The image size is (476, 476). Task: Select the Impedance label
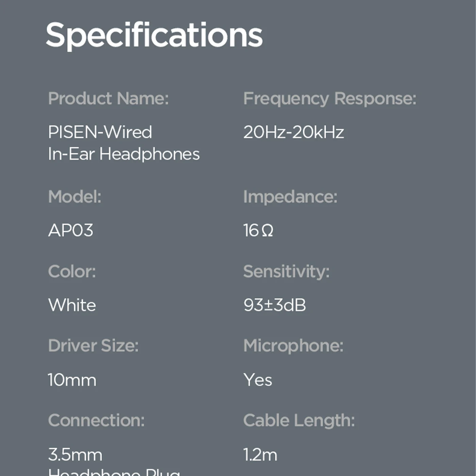point(290,197)
